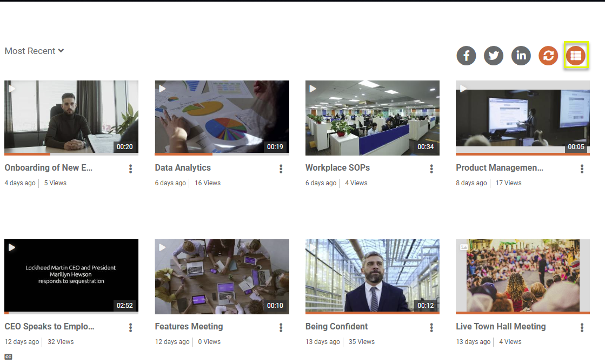Share via the Facebook icon
The image size is (605, 364).
click(x=466, y=55)
